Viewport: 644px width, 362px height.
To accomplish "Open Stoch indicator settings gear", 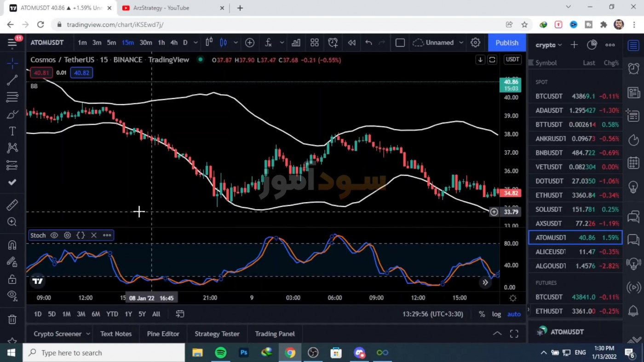I will pos(67,235).
